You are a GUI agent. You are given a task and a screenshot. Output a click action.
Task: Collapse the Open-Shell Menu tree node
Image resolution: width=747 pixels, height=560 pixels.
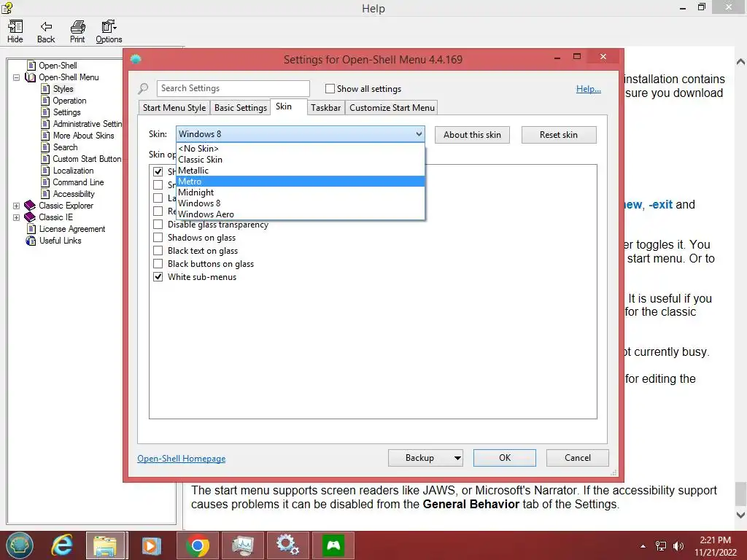click(16, 77)
